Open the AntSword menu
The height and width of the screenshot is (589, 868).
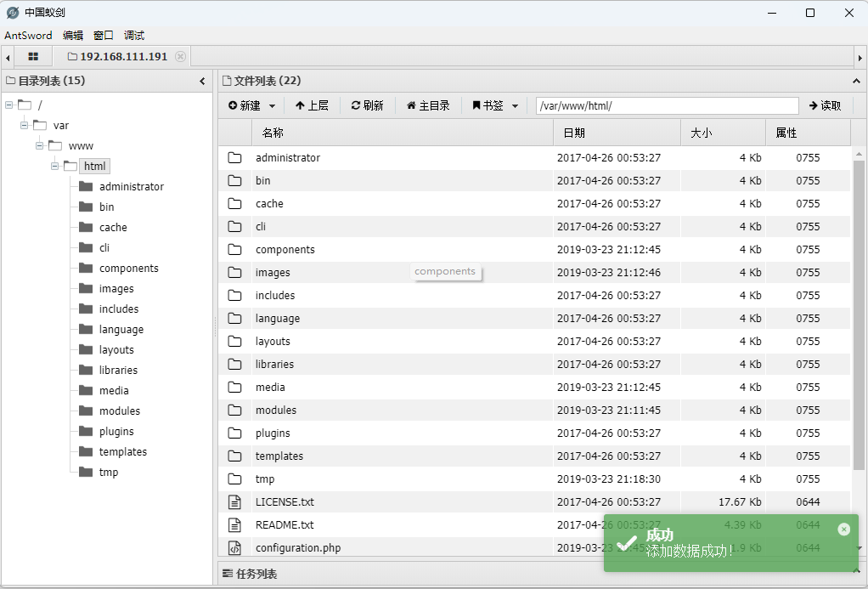point(28,36)
